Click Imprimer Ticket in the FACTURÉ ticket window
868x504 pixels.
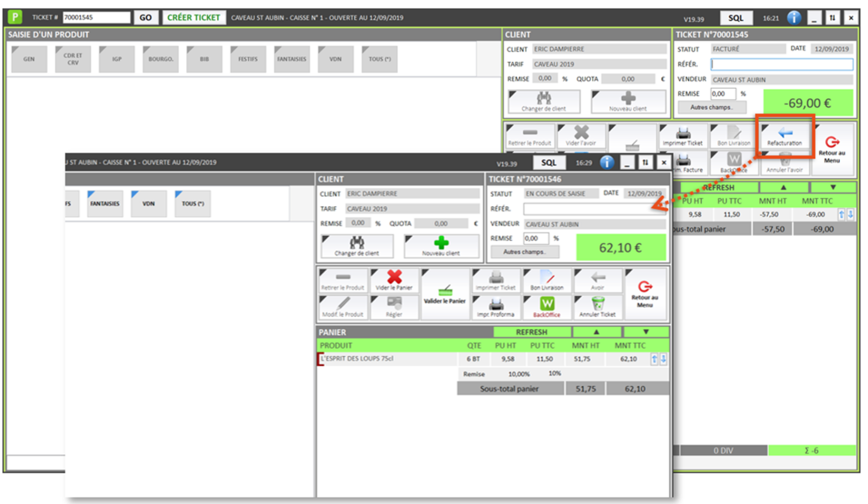(683, 136)
